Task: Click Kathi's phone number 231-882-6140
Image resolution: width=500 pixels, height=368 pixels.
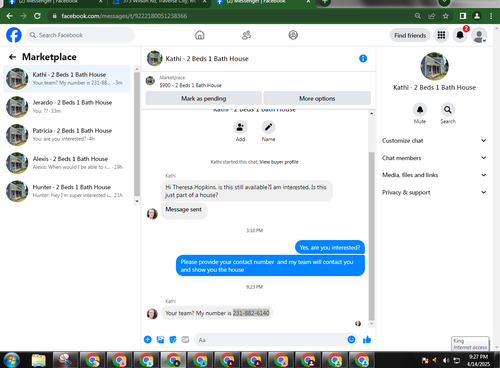Action: (251, 313)
